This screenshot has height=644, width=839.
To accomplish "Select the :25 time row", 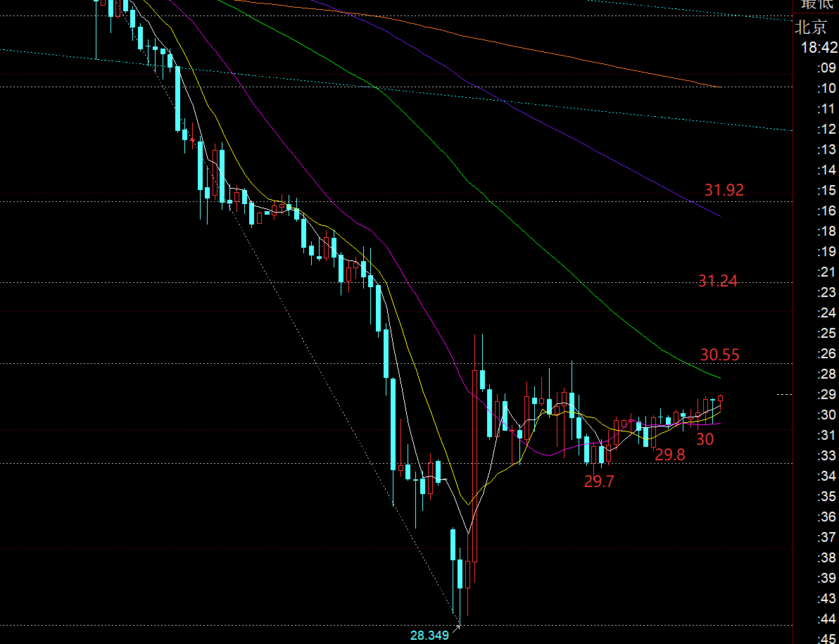I will 827,333.
